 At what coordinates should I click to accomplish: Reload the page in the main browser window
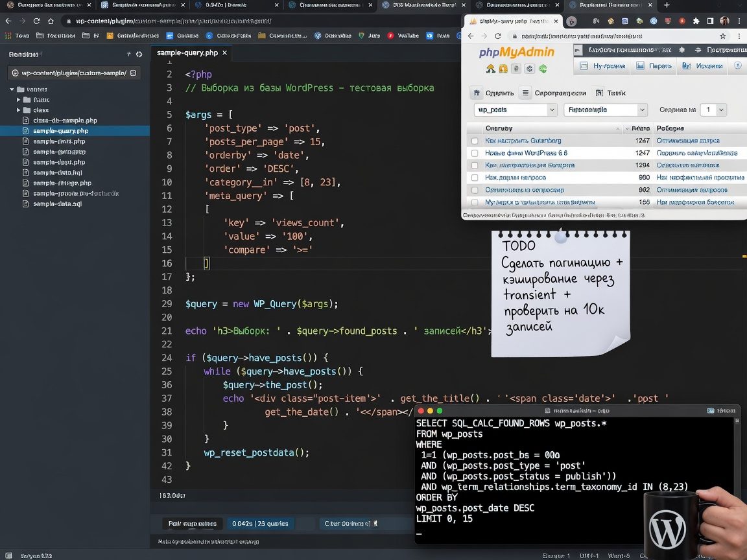[37, 21]
